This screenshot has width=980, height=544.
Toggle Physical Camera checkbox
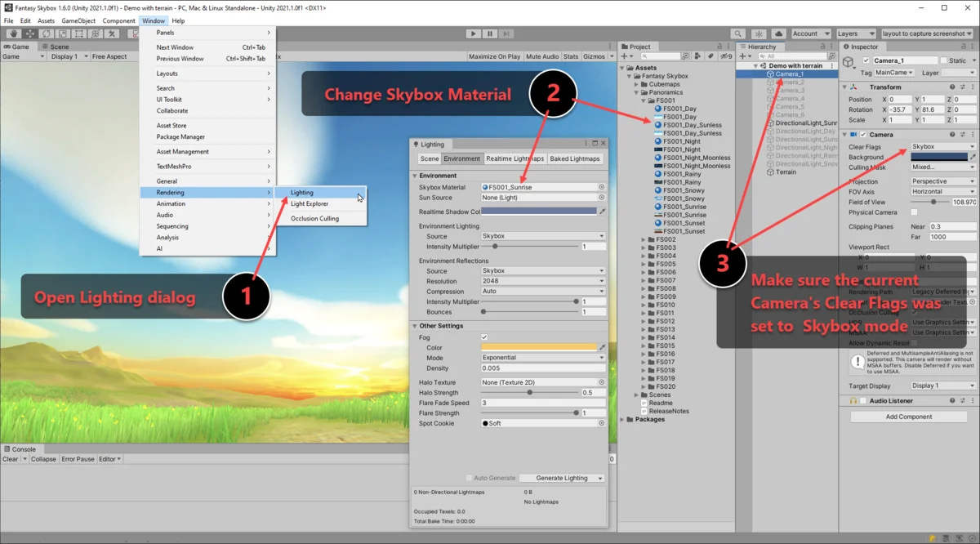tap(914, 212)
